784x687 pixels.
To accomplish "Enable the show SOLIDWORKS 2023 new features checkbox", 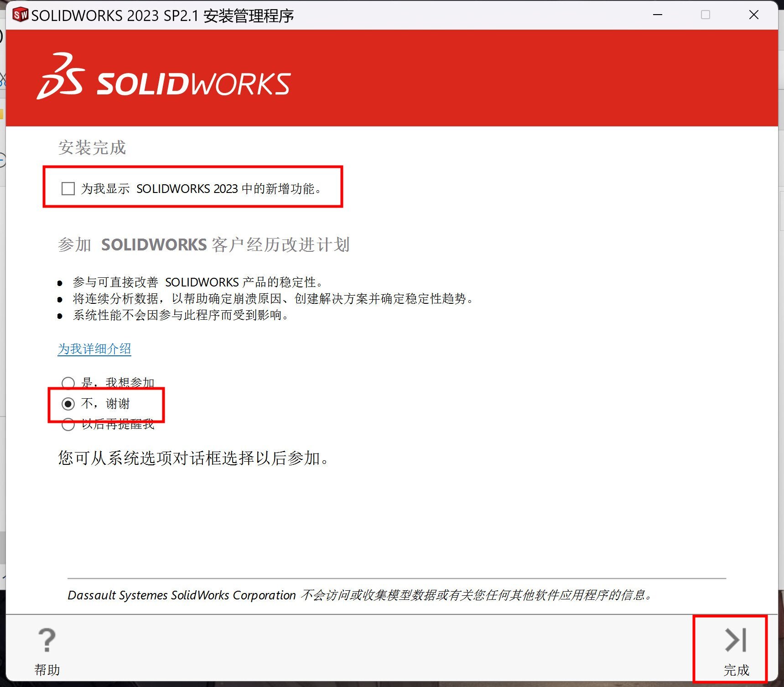I will pos(68,188).
